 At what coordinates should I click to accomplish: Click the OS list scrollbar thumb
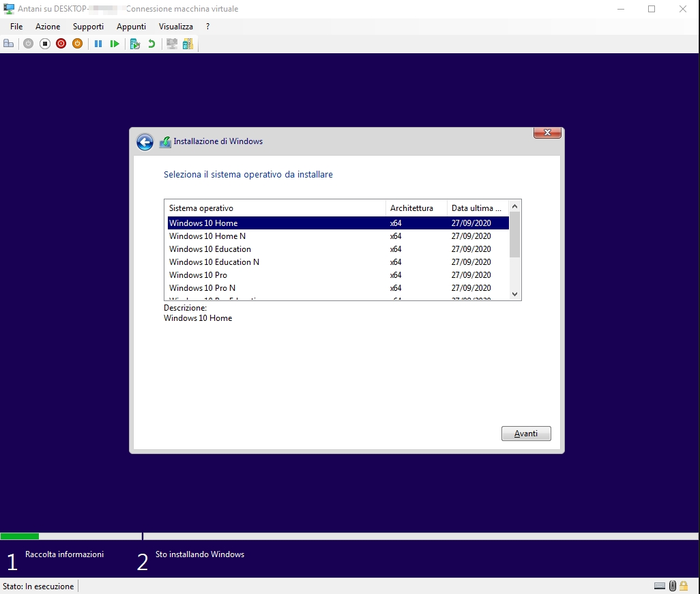(x=514, y=234)
